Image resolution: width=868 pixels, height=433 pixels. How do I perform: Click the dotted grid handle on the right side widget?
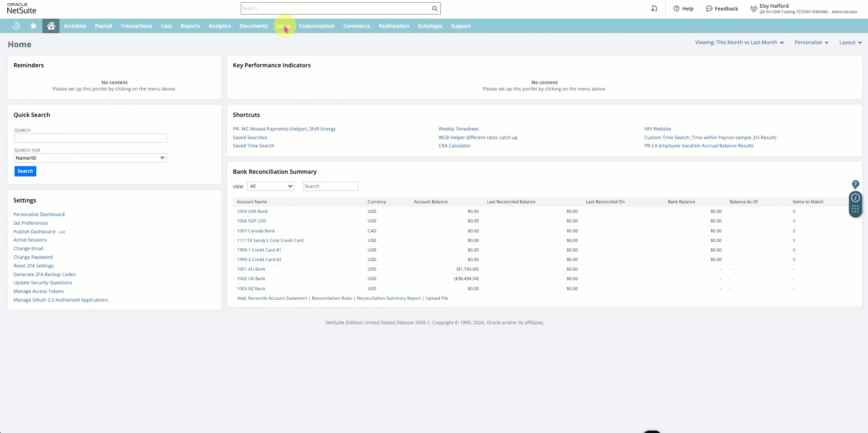tap(855, 209)
